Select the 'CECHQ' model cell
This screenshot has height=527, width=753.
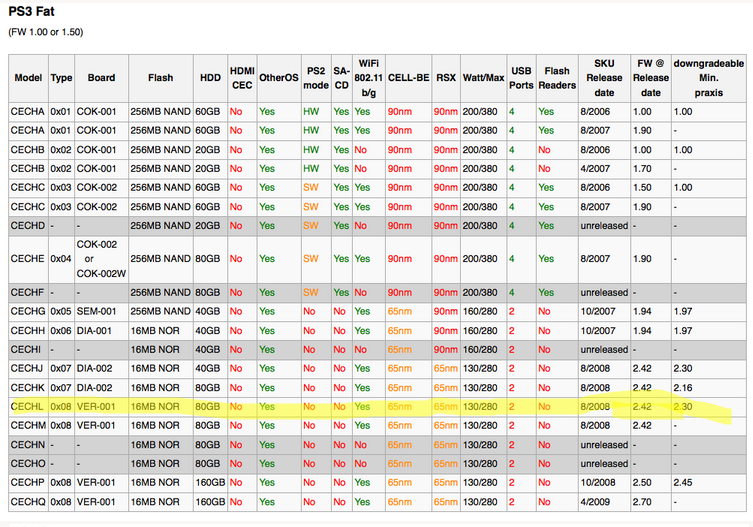28,502
